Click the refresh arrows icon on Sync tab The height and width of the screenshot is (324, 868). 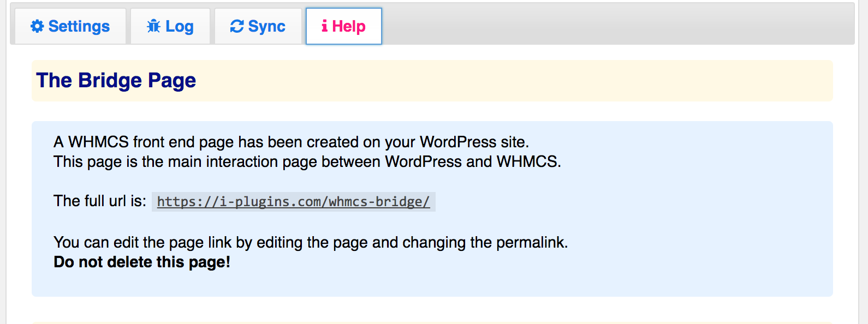[237, 26]
